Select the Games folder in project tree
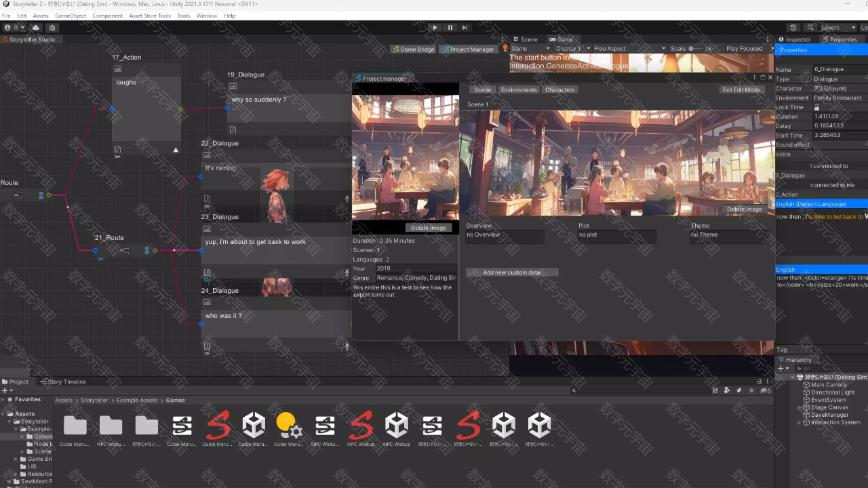 39,436
